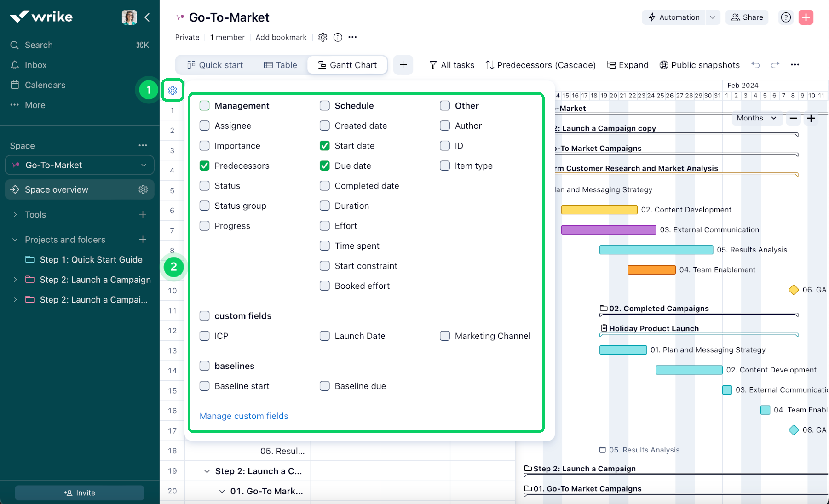
Task: Switch to the Table view tab
Action: pos(280,65)
